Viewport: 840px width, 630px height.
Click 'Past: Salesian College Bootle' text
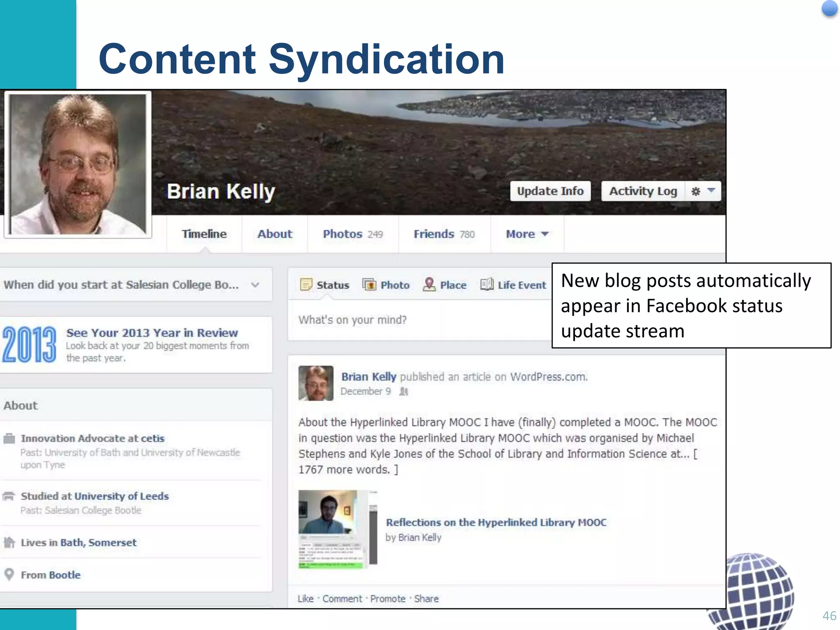tap(81, 510)
